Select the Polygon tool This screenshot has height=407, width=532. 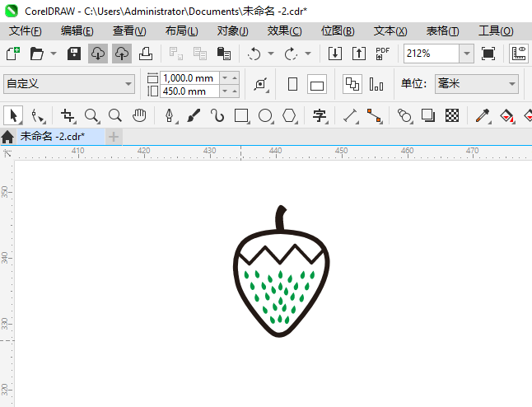289,115
